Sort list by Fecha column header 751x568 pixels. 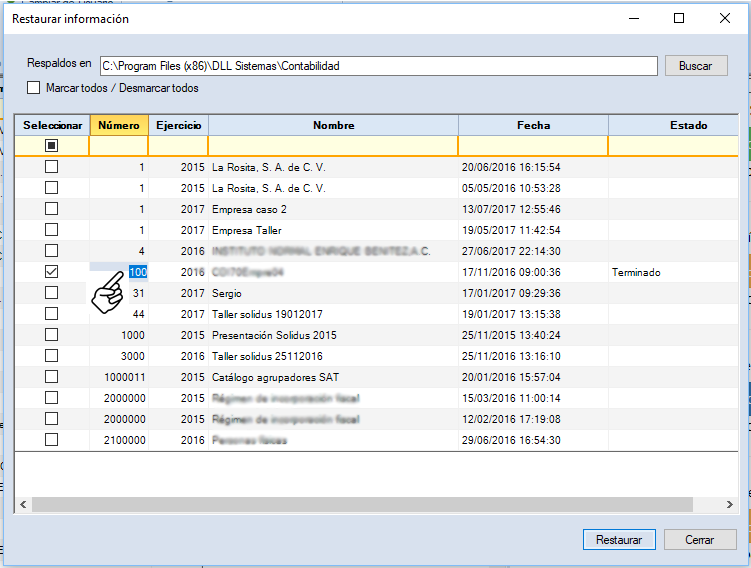[533, 126]
